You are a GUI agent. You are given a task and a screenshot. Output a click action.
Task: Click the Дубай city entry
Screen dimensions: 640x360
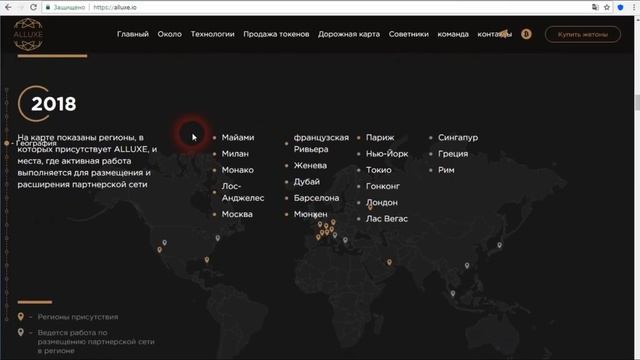pos(307,182)
